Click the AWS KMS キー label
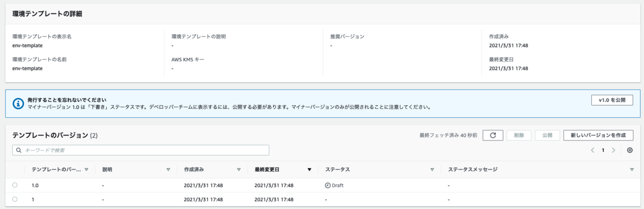The width and height of the screenshot is (644, 209). tap(188, 59)
